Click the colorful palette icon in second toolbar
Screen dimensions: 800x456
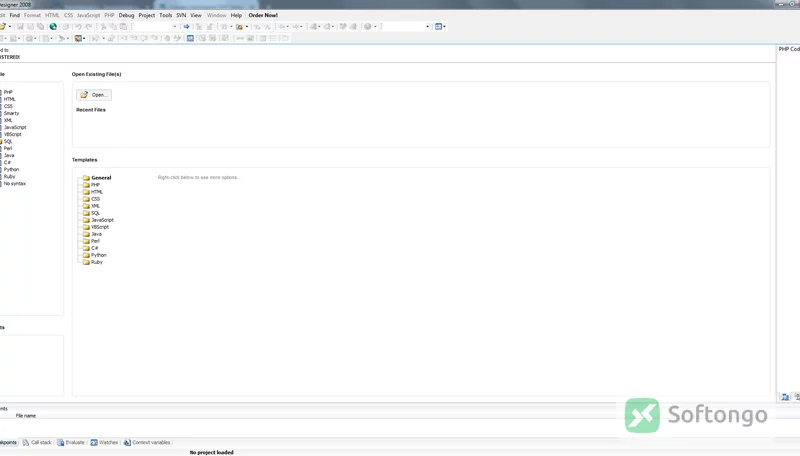(78, 38)
